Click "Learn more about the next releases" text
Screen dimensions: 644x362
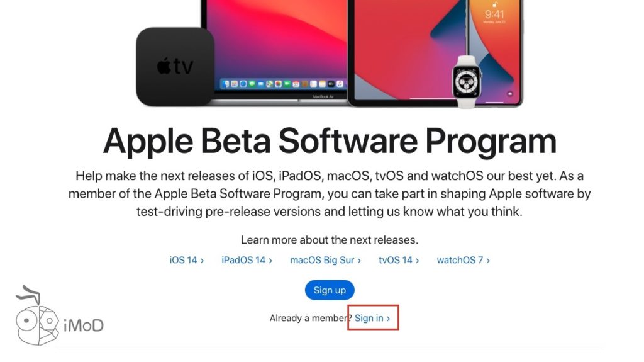[x=329, y=240]
